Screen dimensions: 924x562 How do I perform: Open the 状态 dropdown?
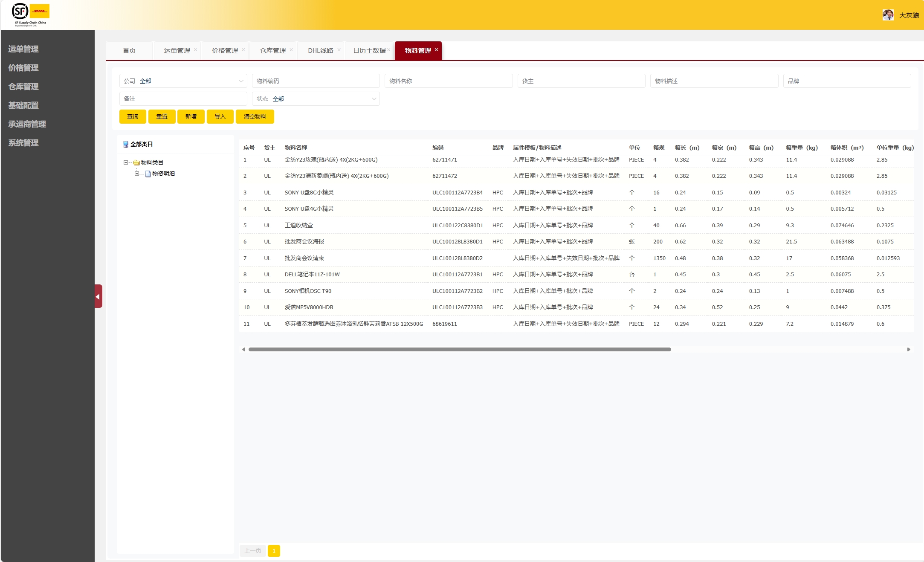click(316, 98)
